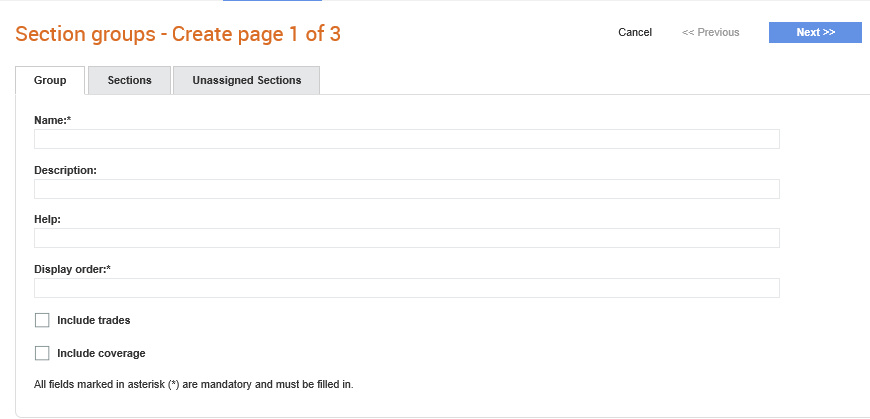Click the 'Name:*' field label
The image size is (870, 419).
click(x=53, y=120)
